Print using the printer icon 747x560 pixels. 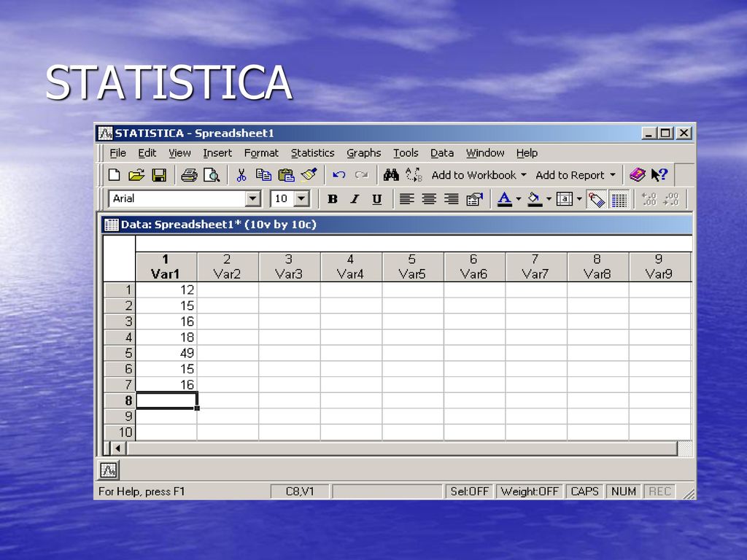[189, 175]
